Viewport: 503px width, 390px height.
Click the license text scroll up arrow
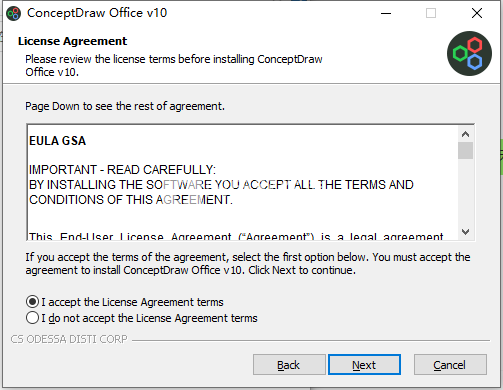(x=465, y=134)
